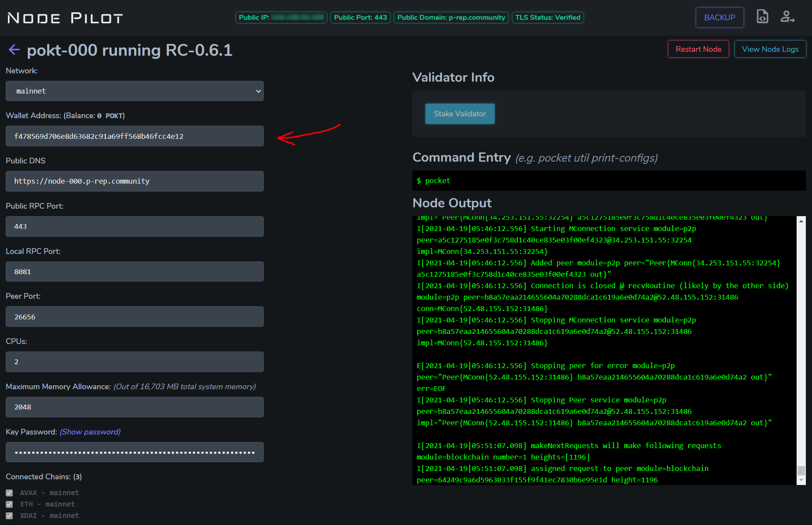Image resolution: width=812 pixels, height=525 pixels.
Task: Click the TLS Status: Verified badge
Action: 548,18
